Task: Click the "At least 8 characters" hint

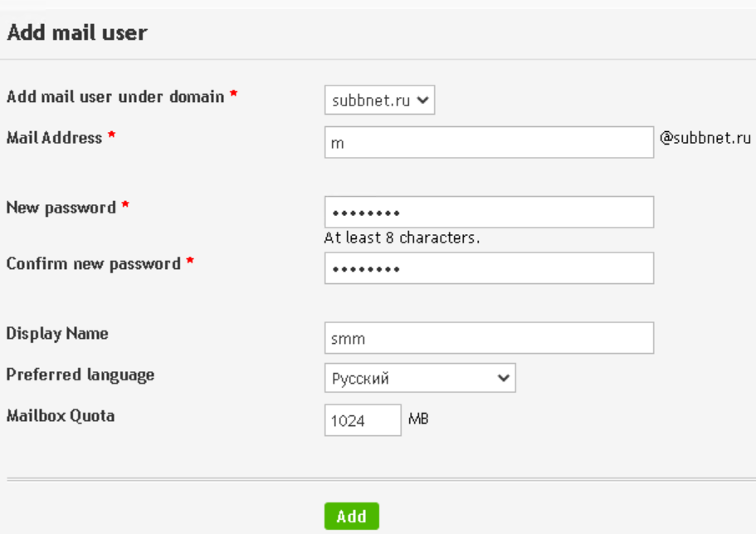Action: [x=402, y=238]
